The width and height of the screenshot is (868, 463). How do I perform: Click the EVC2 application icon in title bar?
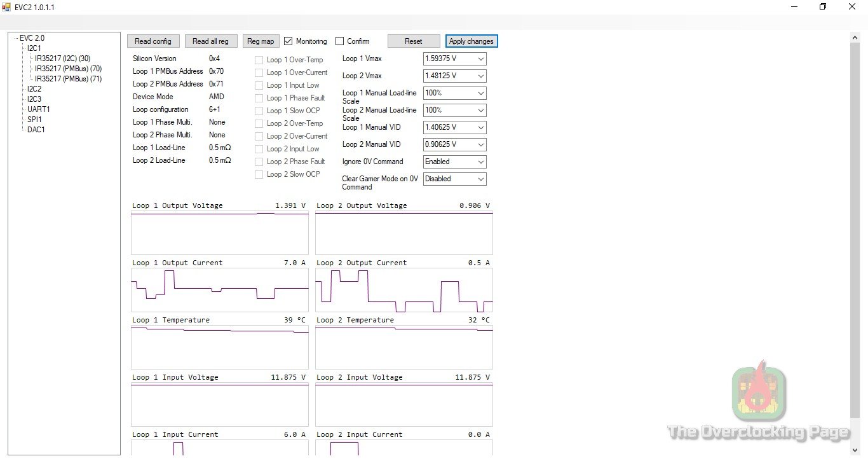(x=6, y=7)
